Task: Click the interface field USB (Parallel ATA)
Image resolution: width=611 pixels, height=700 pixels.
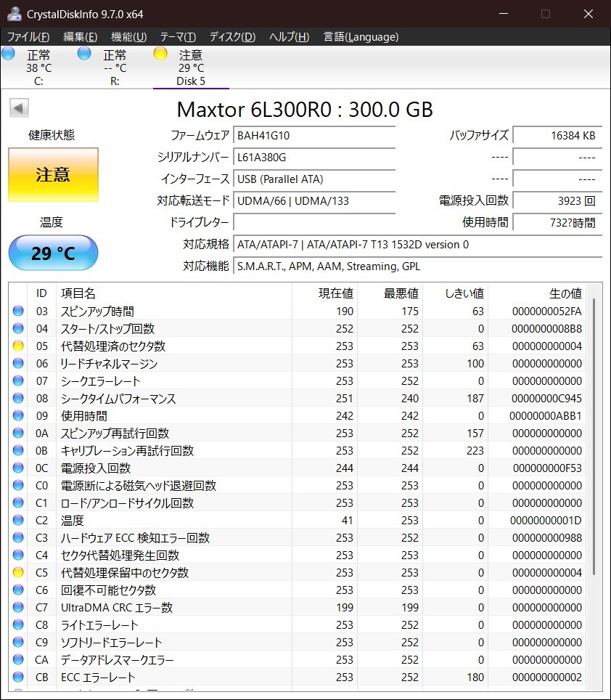Action: (314, 179)
